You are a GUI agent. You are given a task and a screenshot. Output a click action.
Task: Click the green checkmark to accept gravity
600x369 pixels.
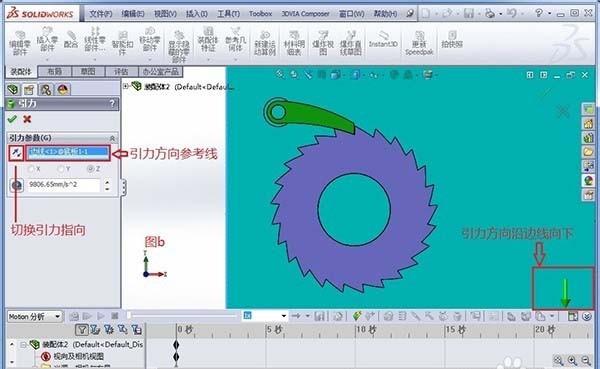pyautogui.click(x=12, y=119)
